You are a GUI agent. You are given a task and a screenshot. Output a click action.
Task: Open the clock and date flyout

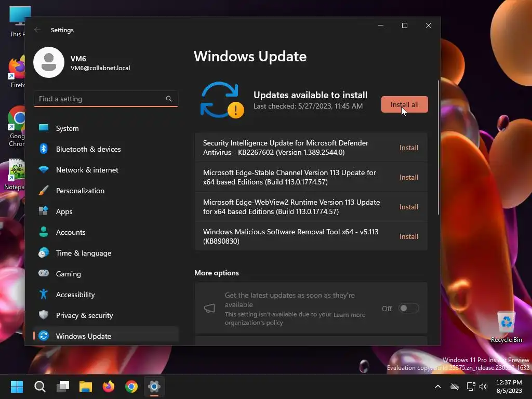tap(509, 387)
